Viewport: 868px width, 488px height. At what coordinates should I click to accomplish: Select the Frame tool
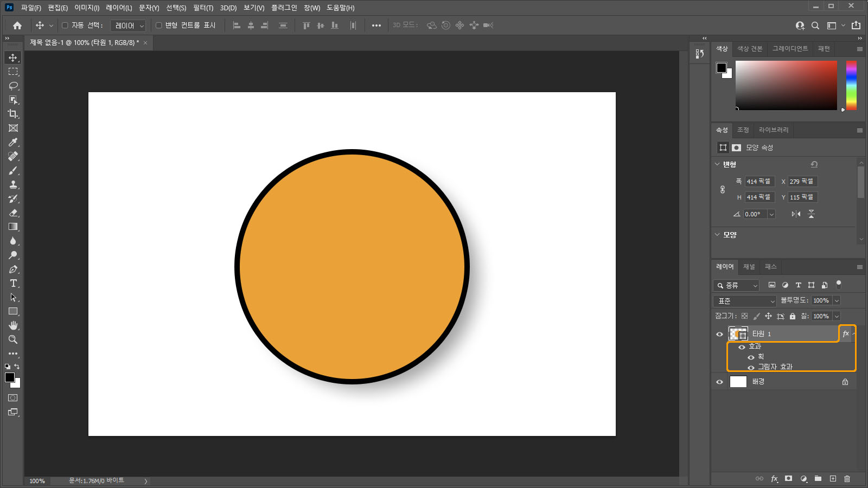pyautogui.click(x=13, y=128)
